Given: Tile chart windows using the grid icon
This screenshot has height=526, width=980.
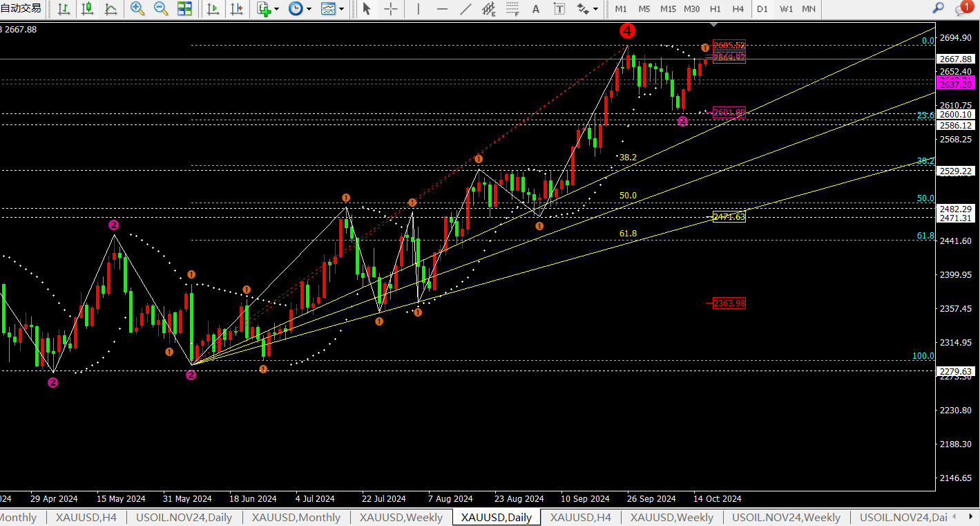Looking at the screenshot, I should [184, 9].
